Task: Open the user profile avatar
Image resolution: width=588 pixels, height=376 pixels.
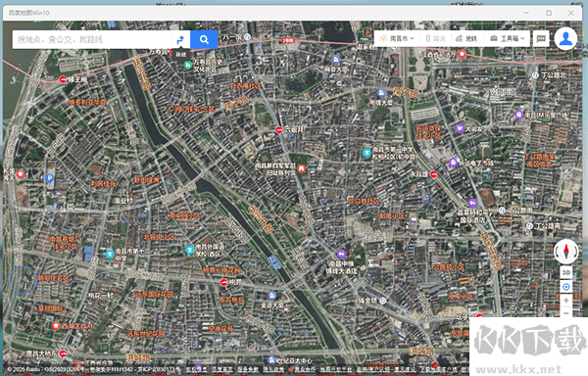Action: [565, 38]
